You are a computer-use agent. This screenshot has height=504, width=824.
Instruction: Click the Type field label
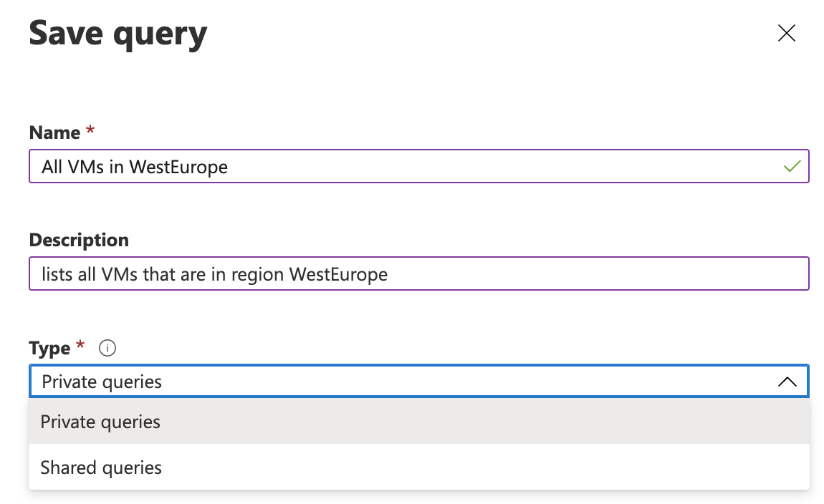point(49,348)
